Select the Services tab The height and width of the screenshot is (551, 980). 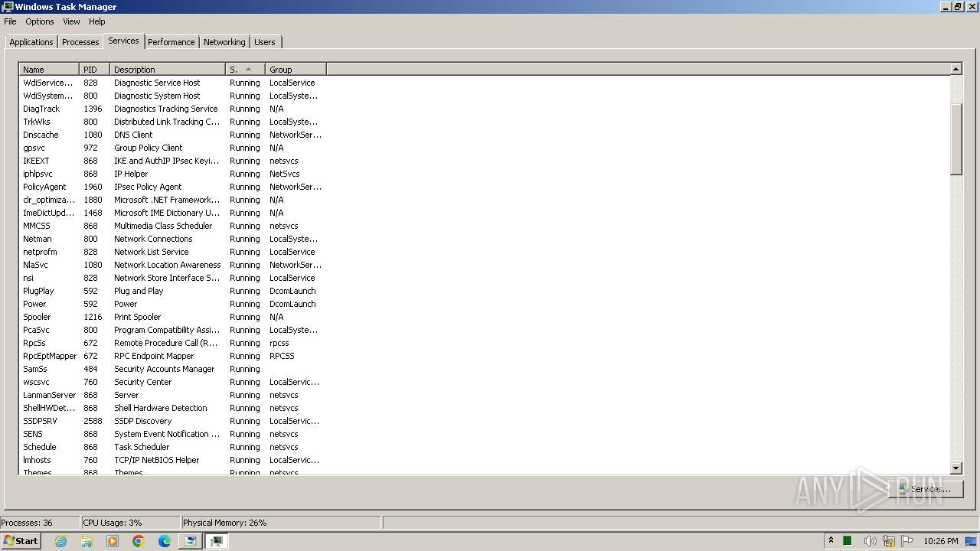pos(123,41)
